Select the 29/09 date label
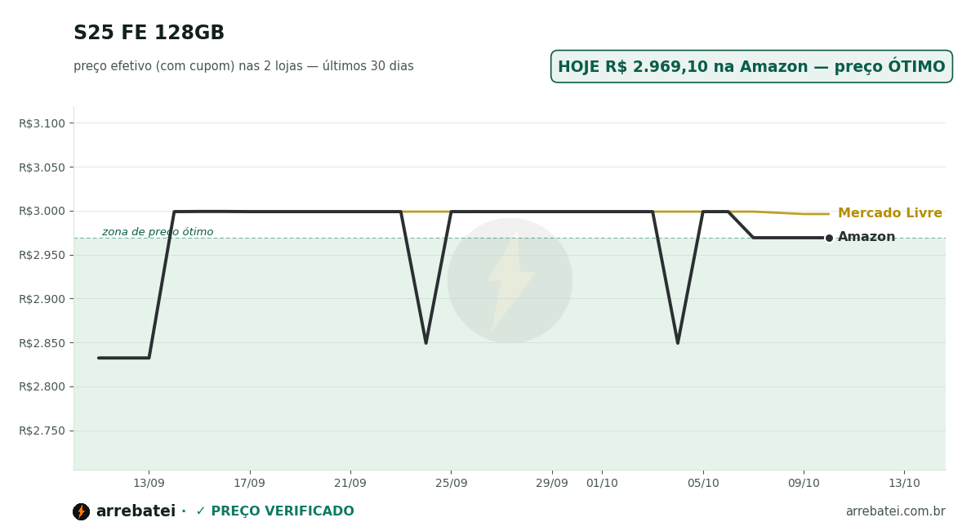 point(552,484)
